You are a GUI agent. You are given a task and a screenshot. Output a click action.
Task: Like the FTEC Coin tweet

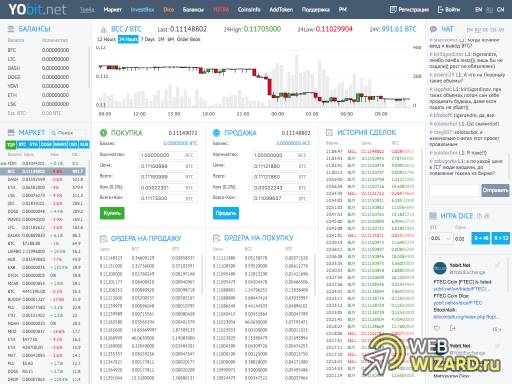(x=437, y=328)
